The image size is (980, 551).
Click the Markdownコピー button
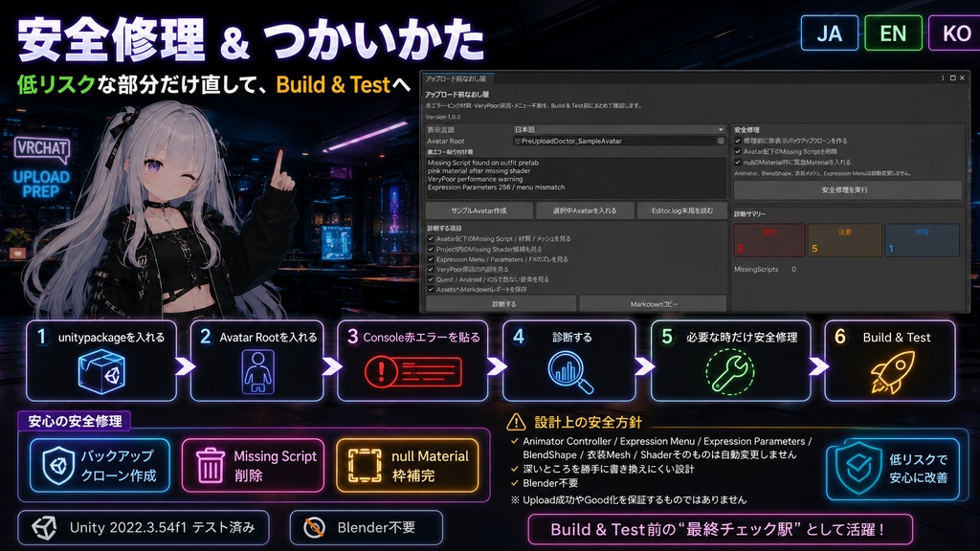point(654,304)
